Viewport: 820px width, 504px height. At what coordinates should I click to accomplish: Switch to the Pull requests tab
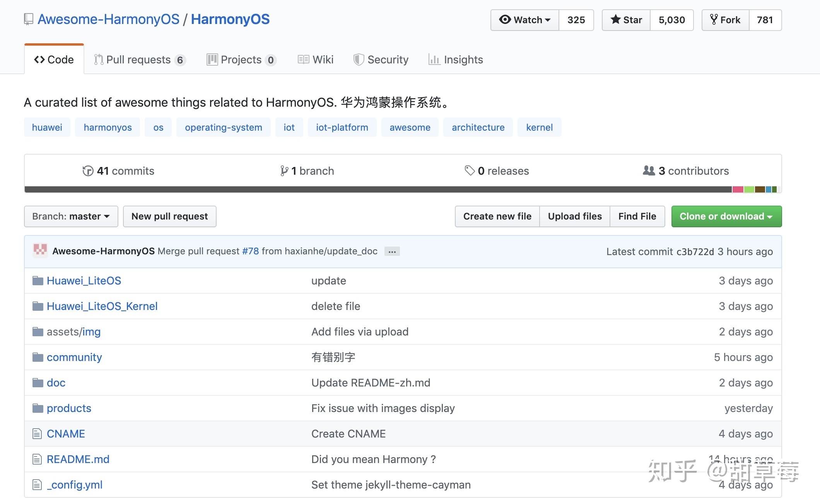tap(140, 60)
